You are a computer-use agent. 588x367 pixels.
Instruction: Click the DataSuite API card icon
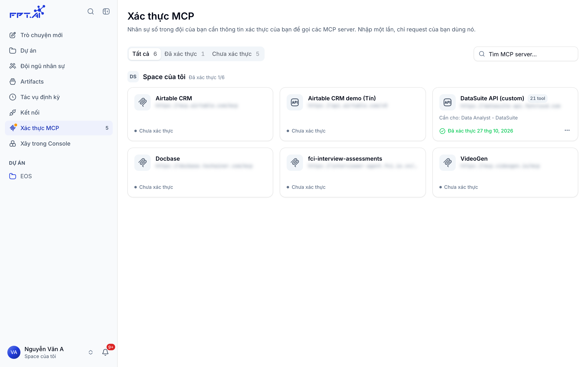[448, 102]
